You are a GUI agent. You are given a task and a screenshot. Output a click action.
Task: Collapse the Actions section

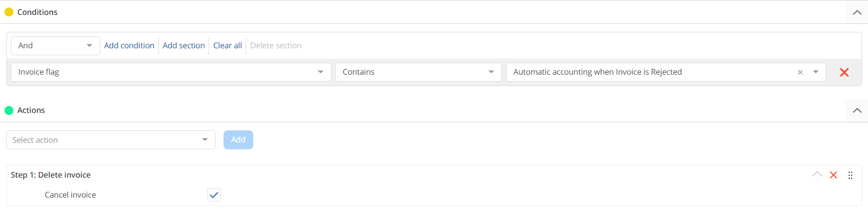(857, 110)
